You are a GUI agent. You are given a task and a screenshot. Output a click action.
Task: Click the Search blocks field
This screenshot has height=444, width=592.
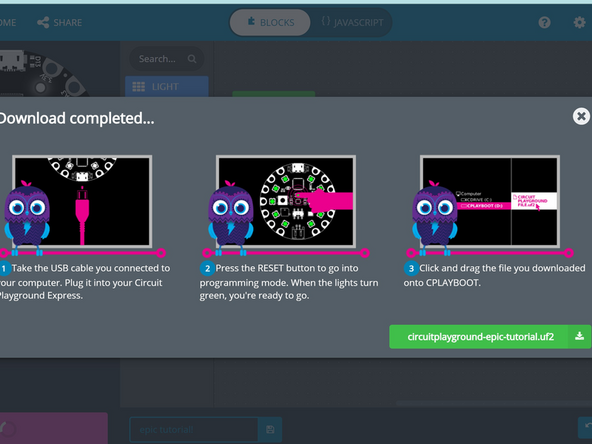[x=166, y=59]
